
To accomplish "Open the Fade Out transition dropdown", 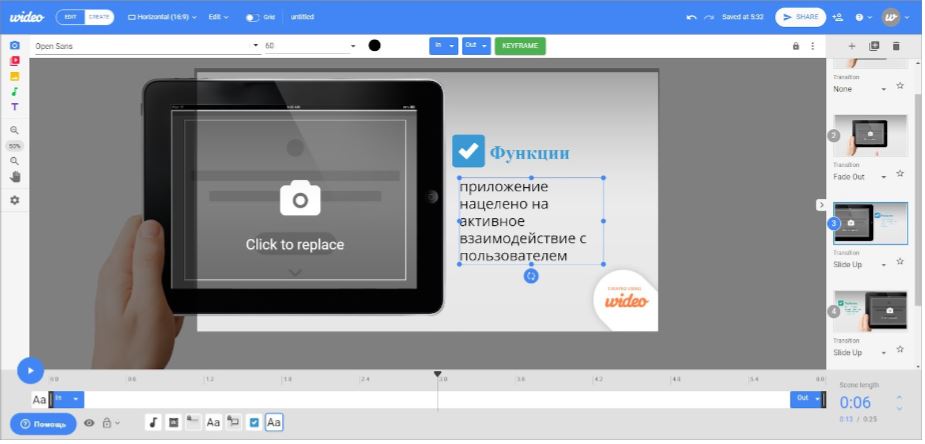I will tap(860, 177).
